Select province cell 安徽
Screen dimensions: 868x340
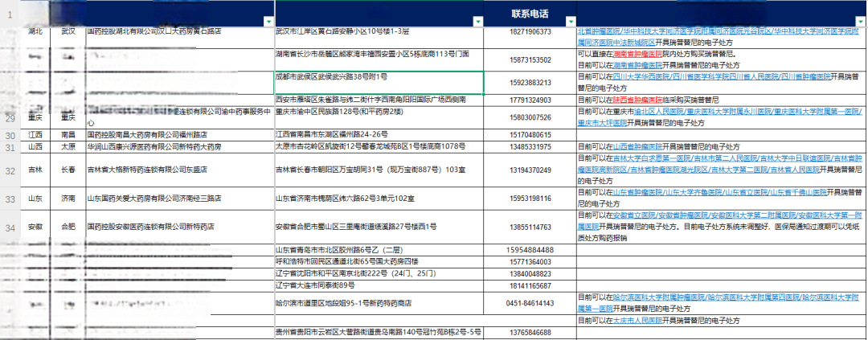point(35,227)
